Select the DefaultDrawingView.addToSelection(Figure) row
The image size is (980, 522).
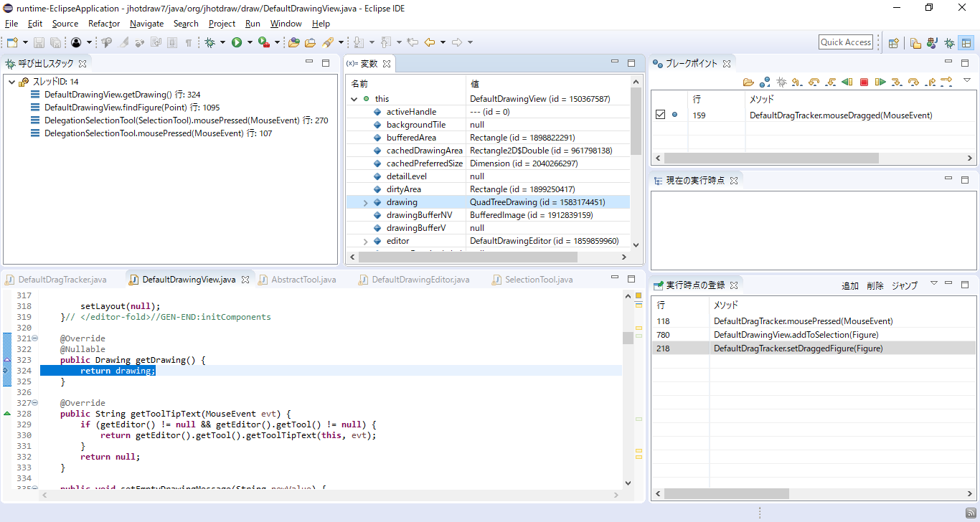[x=814, y=335]
